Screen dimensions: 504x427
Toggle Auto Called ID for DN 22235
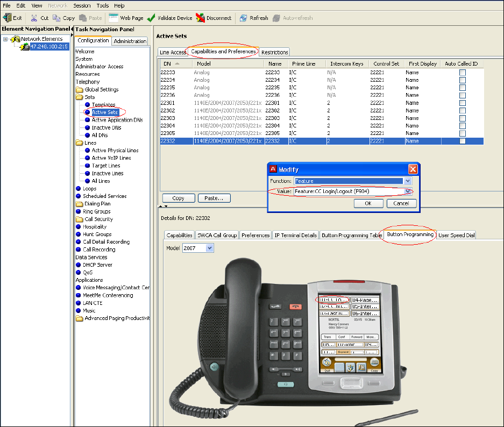click(x=462, y=88)
